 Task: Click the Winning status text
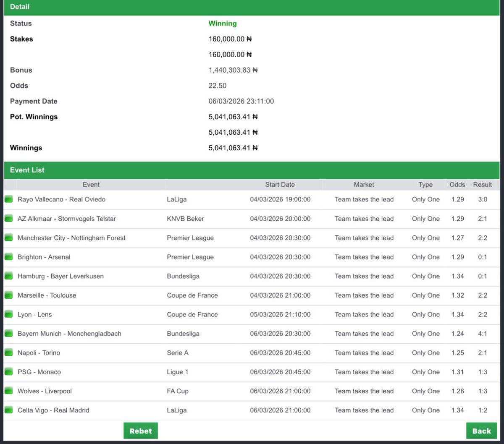click(223, 24)
